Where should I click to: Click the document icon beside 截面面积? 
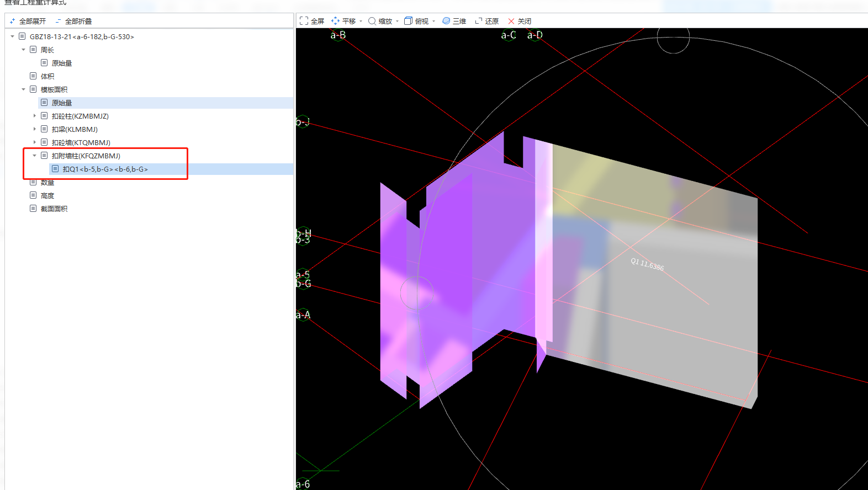pyautogui.click(x=33, y=209)
